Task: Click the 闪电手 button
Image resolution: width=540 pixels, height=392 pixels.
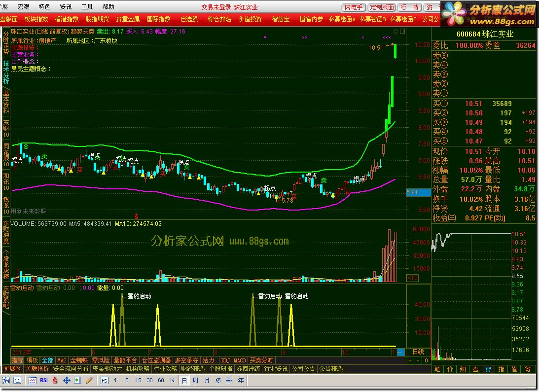Action: click(354, 7)
